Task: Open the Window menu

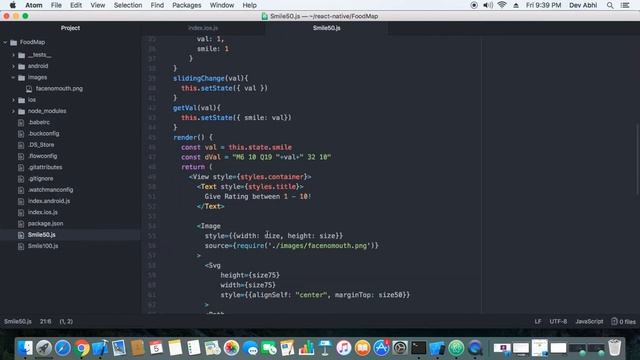Action: (x=222, y=5)
